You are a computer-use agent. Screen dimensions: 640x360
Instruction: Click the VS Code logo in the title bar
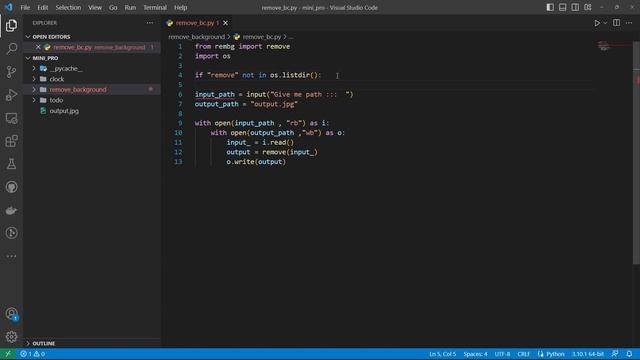click(9, 7)
